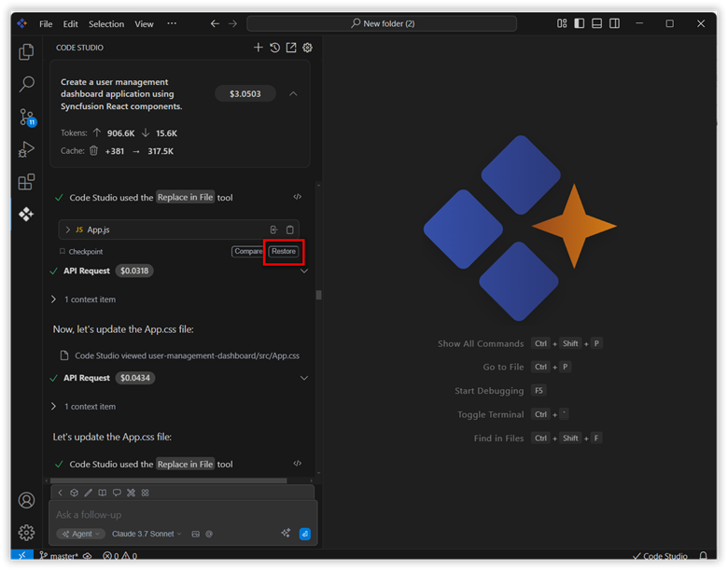Click the enhance prompt sparkle icon

pos(286,534)
